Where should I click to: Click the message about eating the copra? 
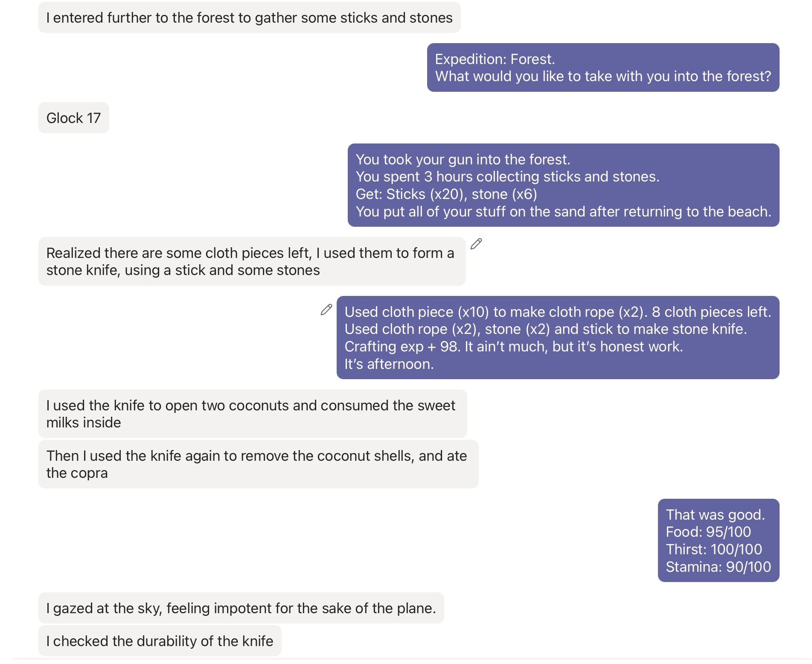258,464
